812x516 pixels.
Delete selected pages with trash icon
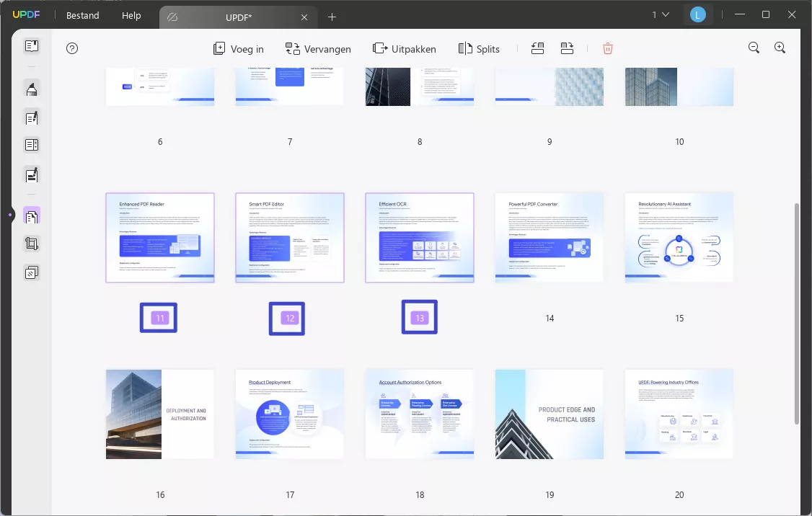click(608, 49)
